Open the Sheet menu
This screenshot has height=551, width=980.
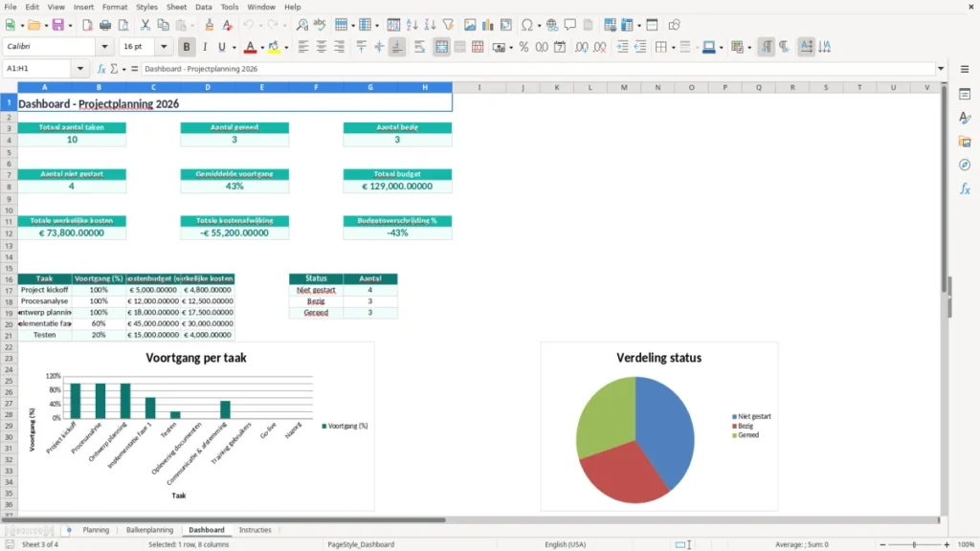coord(176,7)
